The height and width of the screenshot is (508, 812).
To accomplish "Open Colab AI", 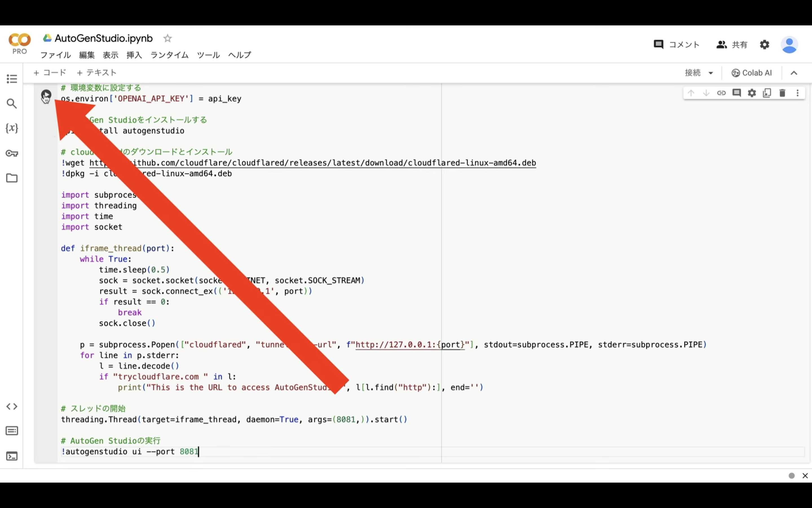I will (x=752, y=73).
